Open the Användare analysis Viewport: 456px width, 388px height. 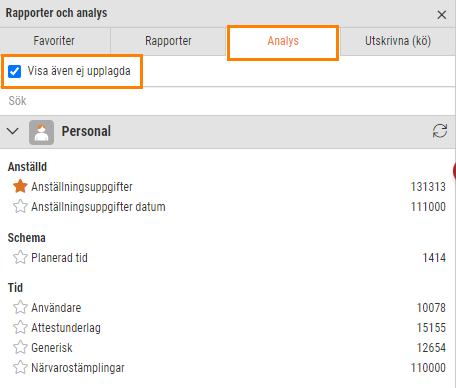tap(56, 308)
